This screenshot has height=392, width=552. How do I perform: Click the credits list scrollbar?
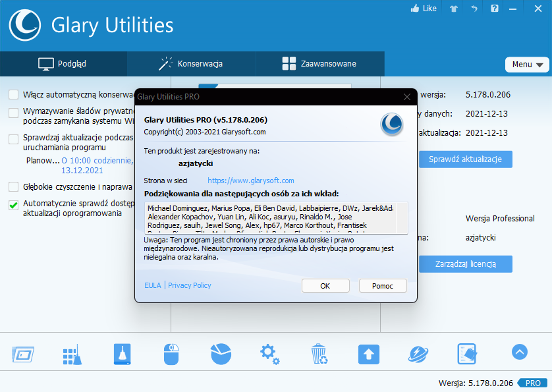click(402, 217)
